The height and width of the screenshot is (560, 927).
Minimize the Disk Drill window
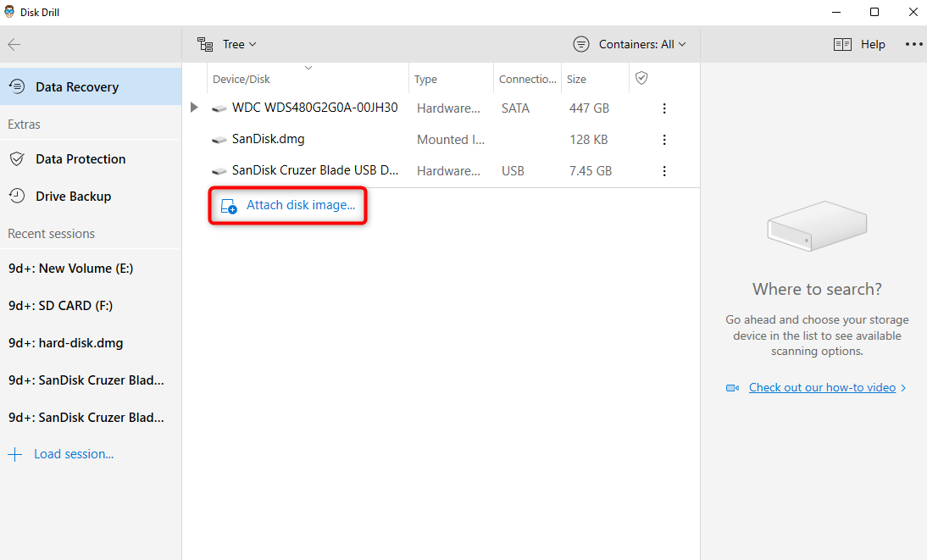coord(836,12)
